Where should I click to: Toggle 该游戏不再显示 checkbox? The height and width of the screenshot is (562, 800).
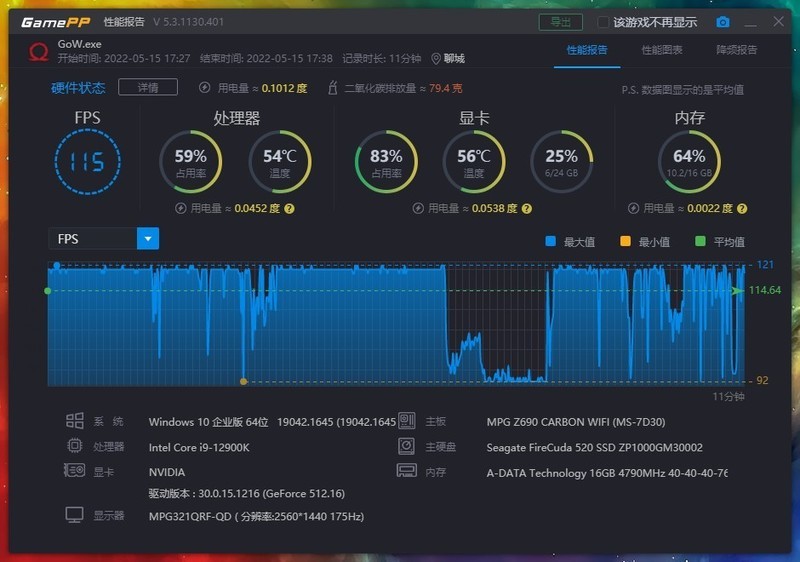(603, 22)
